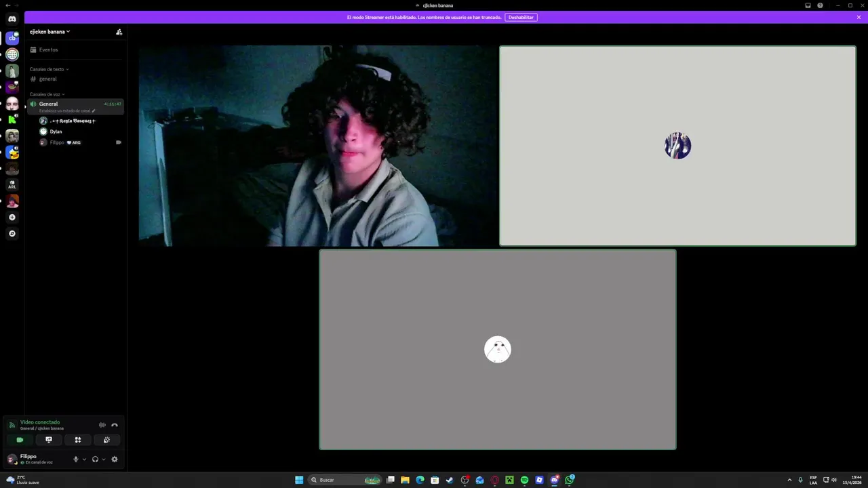This screenshot has width=868, height=488.
Task: Go back with title bar arrow
Action: click(x=7, y=5)
